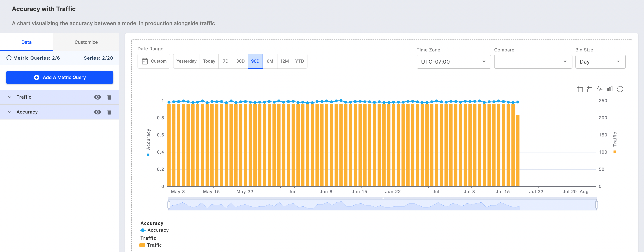Switch to the Customize tab

86,42
